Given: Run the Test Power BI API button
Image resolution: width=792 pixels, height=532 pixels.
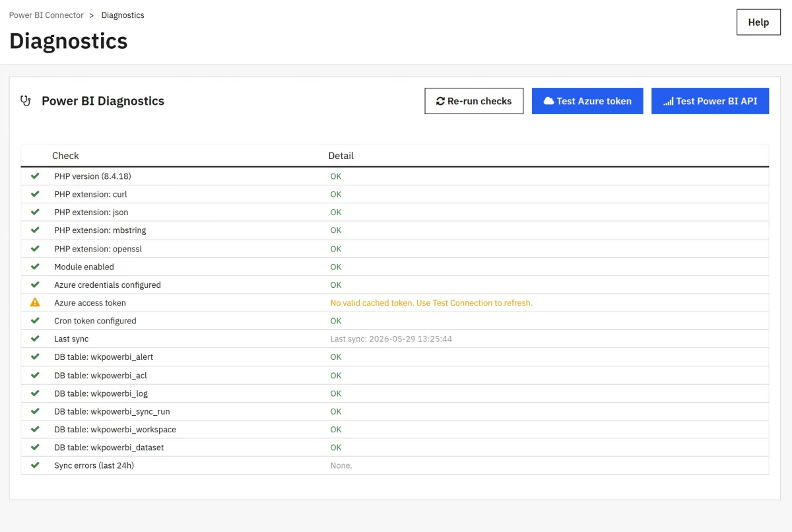Looking at the screenshot, I should (710, 101).
